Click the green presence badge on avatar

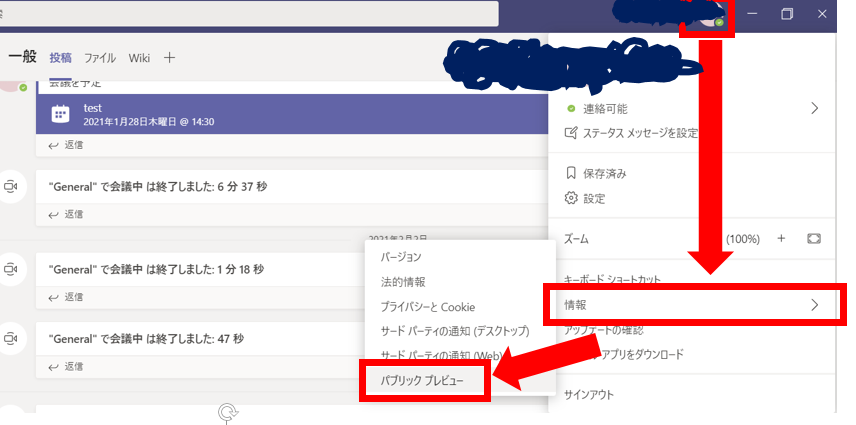pos(720,22)
